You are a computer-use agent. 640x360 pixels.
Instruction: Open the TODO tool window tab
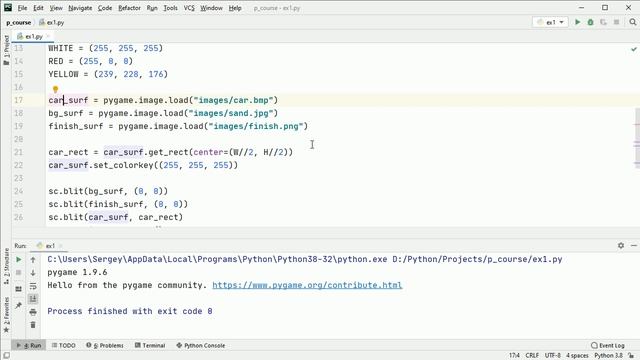(x=64, y=345)
